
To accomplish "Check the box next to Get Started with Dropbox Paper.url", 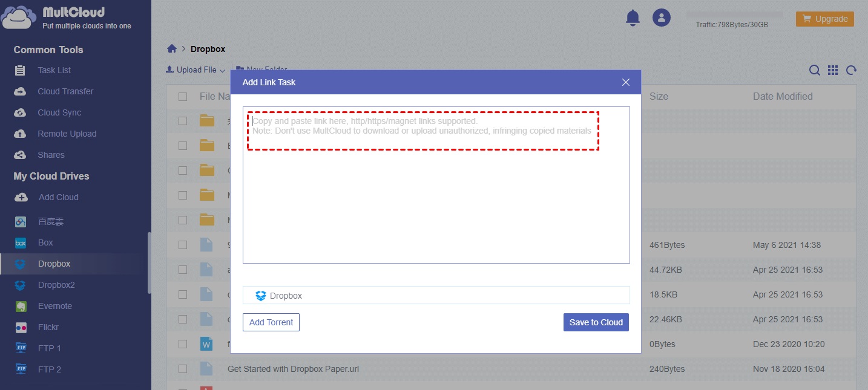I will coord(183,369).
